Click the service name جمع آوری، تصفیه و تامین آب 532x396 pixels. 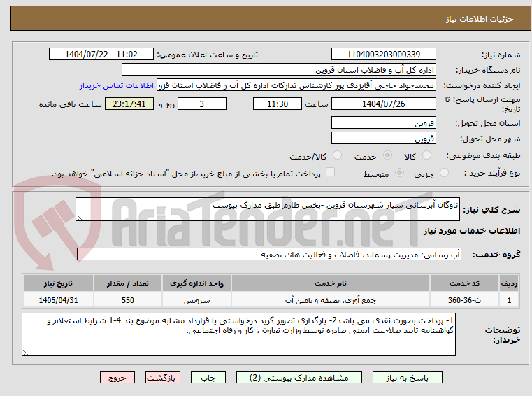[x=331, y=300]
